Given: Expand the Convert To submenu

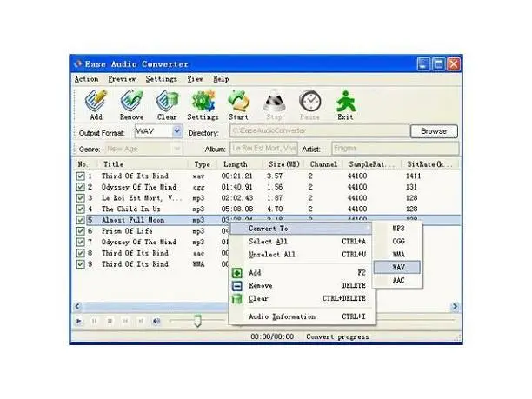Looking at the screenshot, I should [302, 229].
